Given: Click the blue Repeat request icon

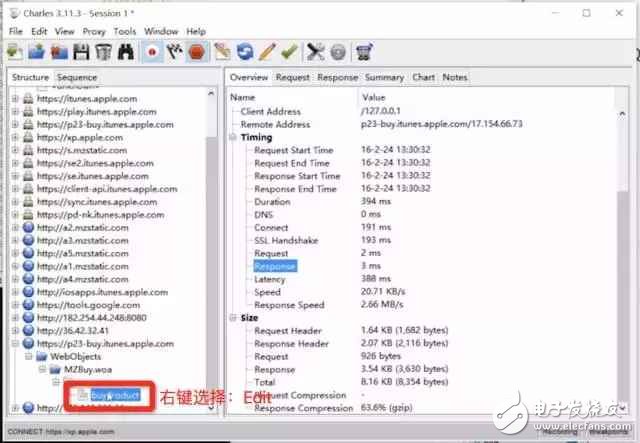Looking at the screenshot, I should [x=244, y=52].
